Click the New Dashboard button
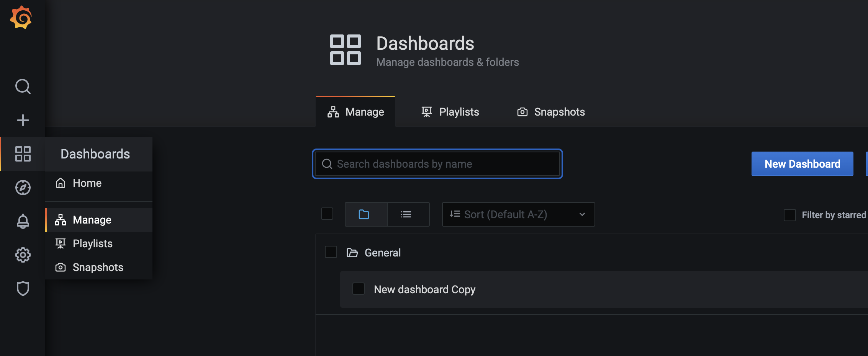Image resolution: width=868 pixels, height=356 pixels. [802, 164]
